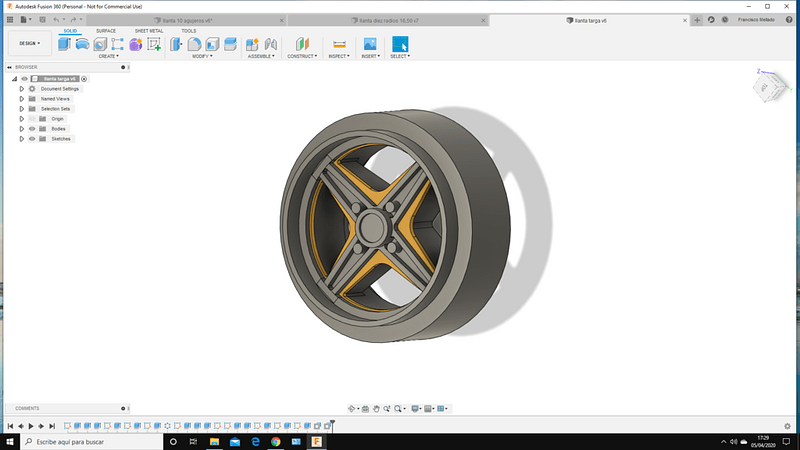Activate the llanta targa v6 radio button

tap(84, 79)
